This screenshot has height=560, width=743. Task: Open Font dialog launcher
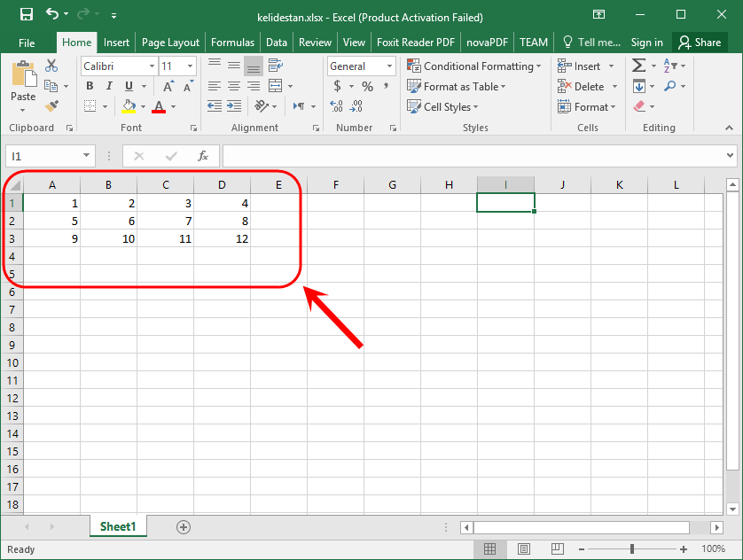pos(193,128)
